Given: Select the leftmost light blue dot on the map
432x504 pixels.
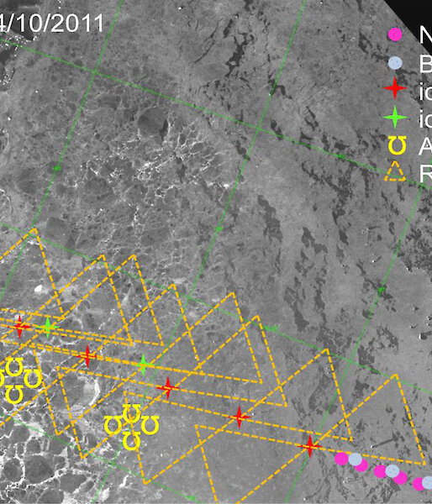Looking at the screenshot, I should (x=356, y=459).
